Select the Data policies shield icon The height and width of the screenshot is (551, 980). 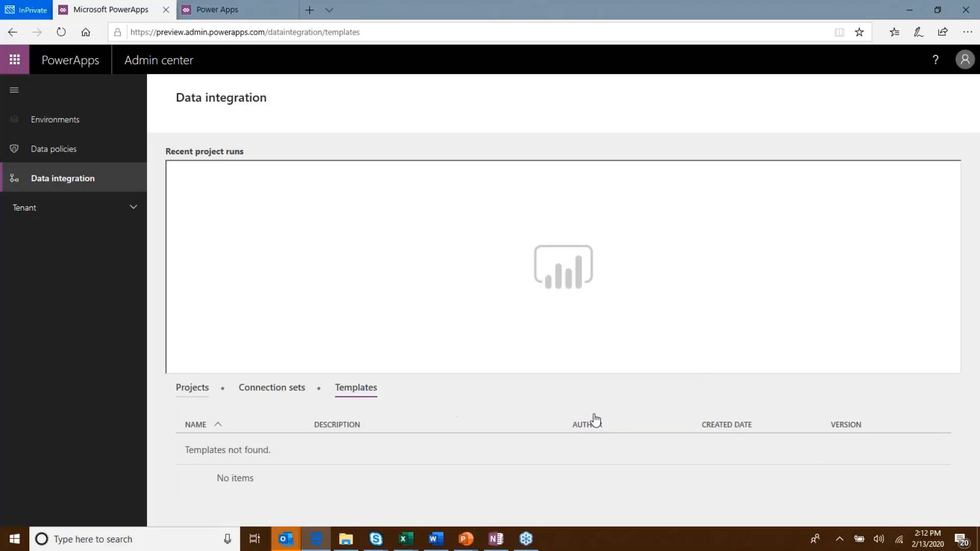point(14,148)
